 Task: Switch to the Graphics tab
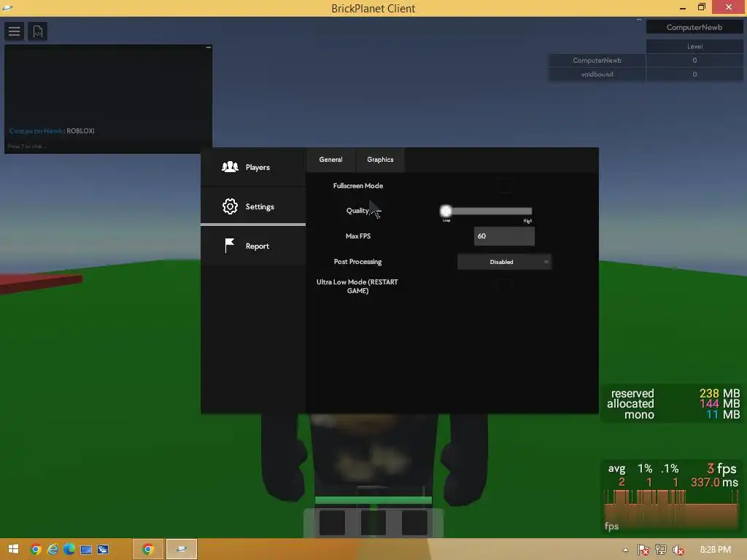pos(380,160)
